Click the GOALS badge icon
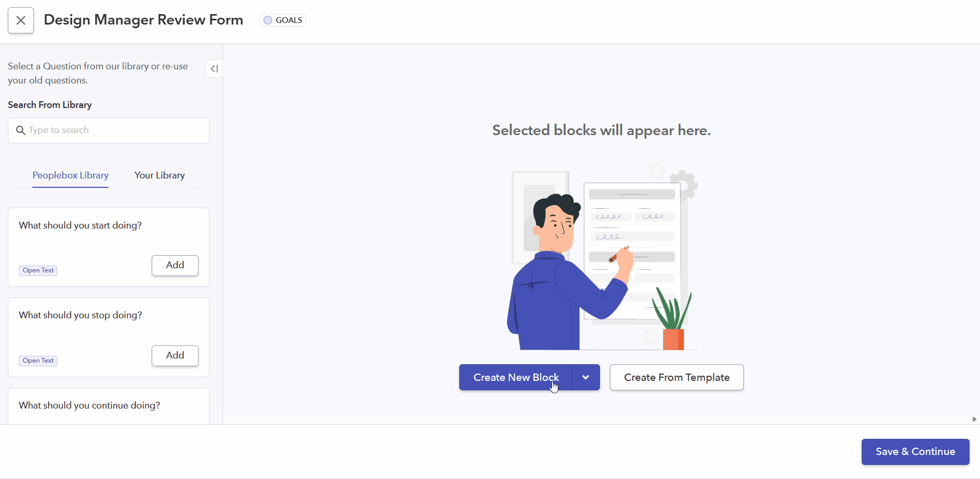Image resolution: width=980 pixels, height=479 pixels. click(267, 20)
